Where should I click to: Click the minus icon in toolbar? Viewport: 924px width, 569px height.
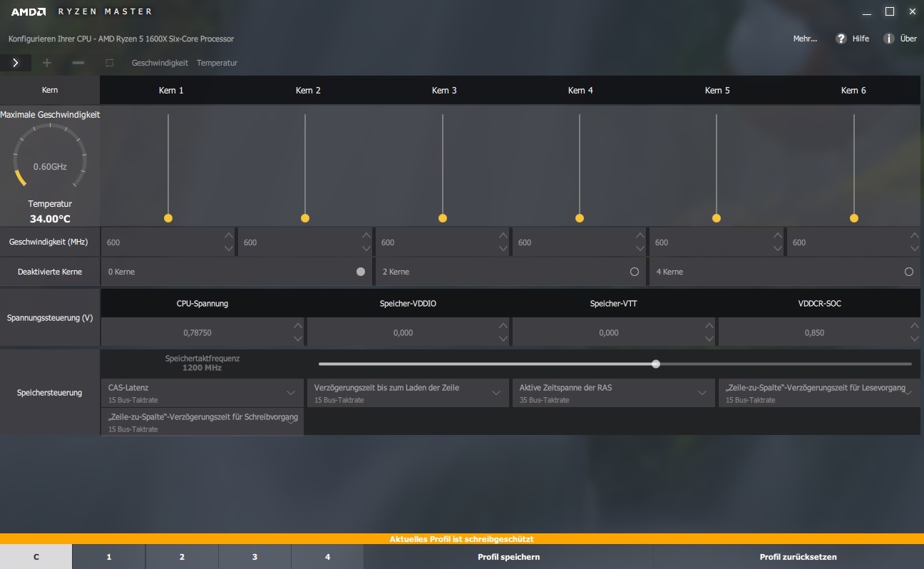point(78,63)
